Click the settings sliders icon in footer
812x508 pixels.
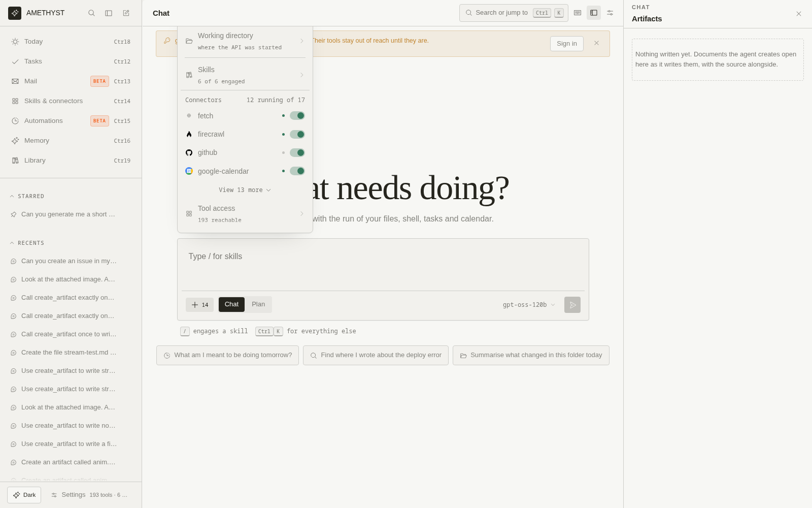pyautogui.click(x=54, y=495)
